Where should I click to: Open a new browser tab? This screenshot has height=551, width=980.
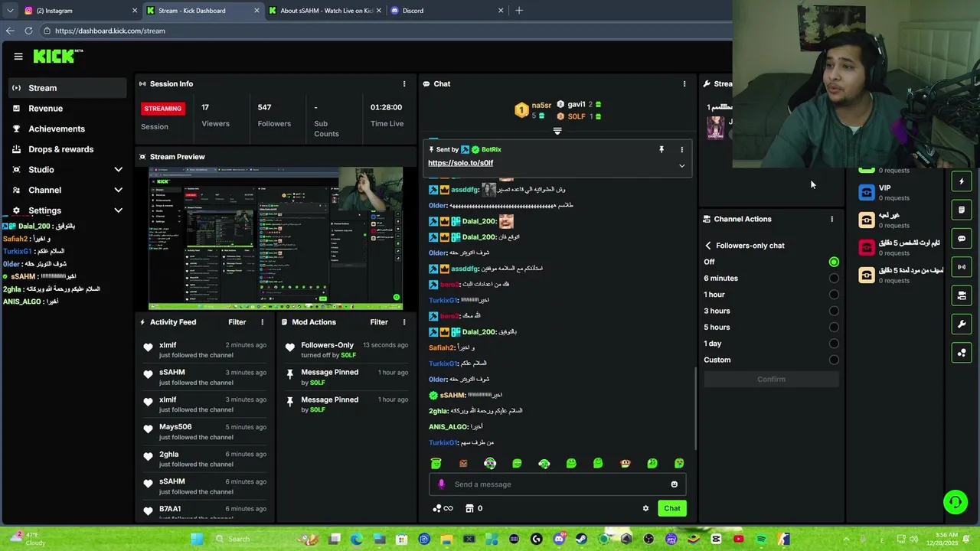point(519,11)
